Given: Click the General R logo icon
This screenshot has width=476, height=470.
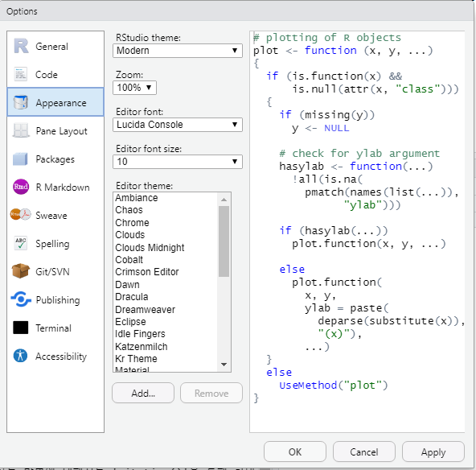Looking at the screenshot, I should [x=21, y=46].
